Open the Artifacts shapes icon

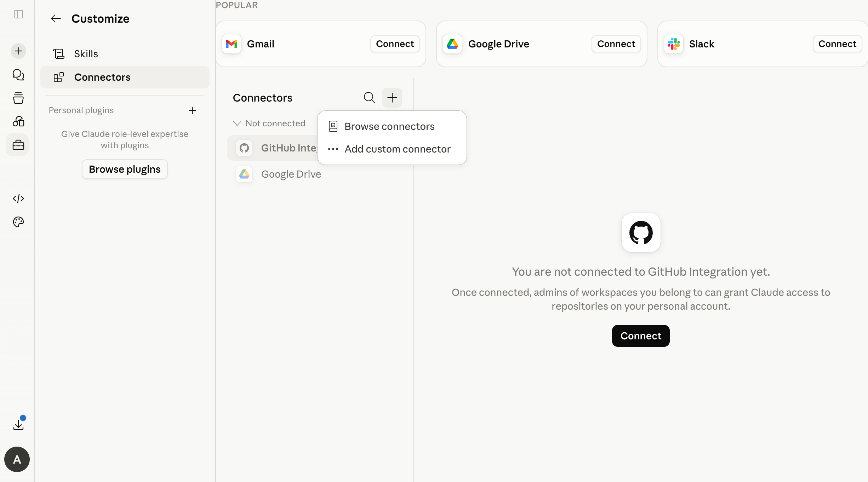click(18, 121)
